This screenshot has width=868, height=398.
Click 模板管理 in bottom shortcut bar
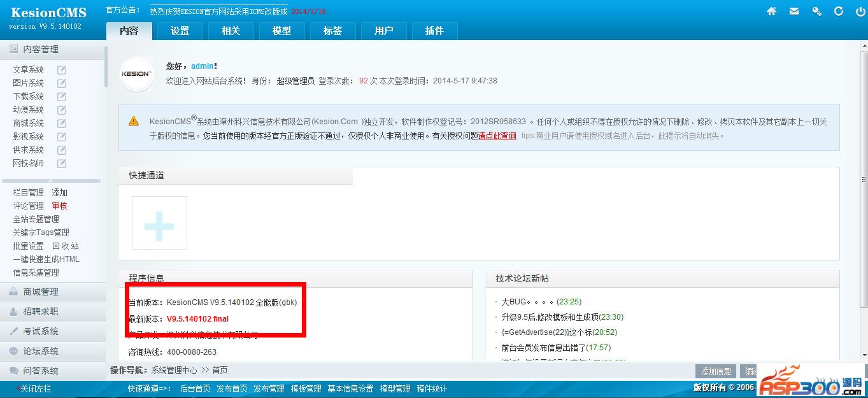click(306, 388)
